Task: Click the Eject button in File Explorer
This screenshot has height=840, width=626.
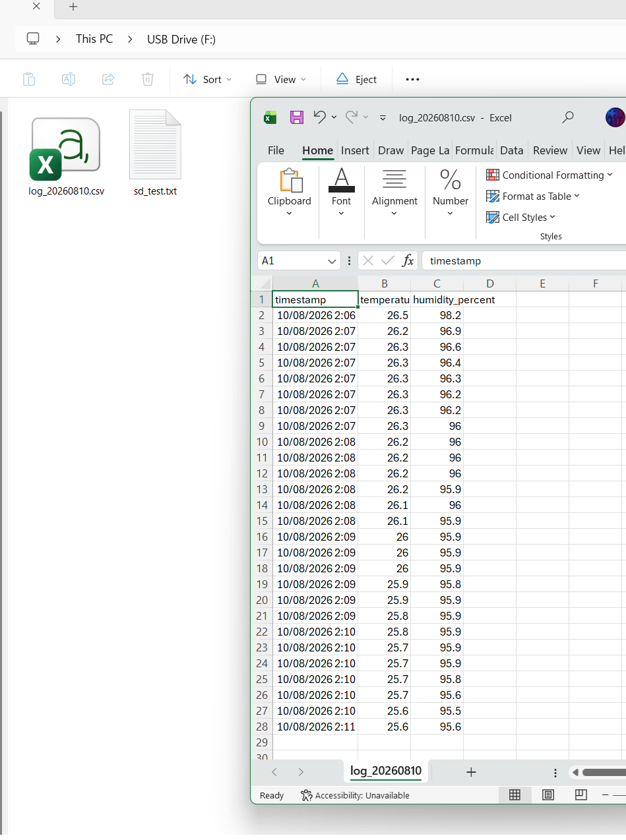Action: (356, 79)
